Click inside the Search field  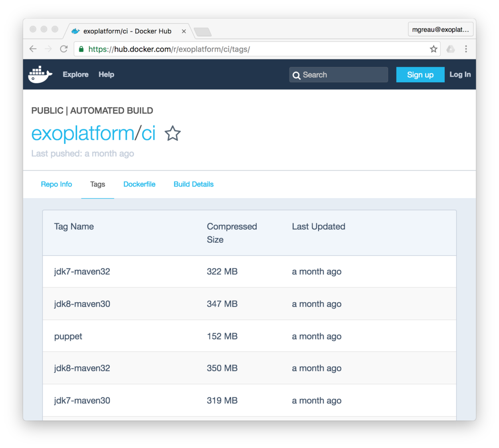click(x=343, y=75)
